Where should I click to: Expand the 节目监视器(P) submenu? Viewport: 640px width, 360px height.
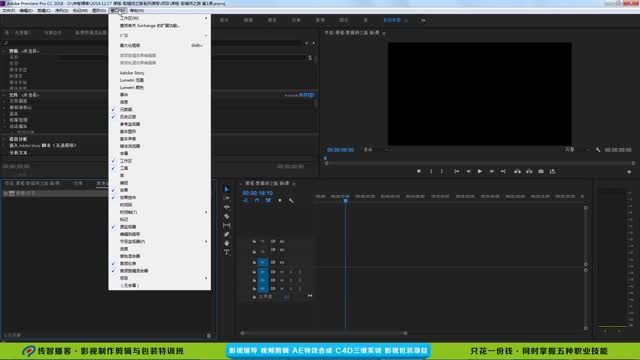[x=159, y=242]
